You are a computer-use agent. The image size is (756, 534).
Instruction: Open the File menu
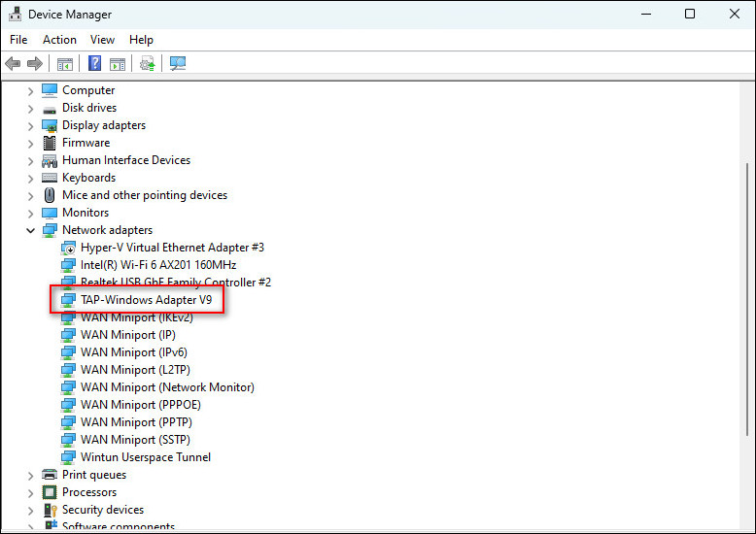point(18,40)
